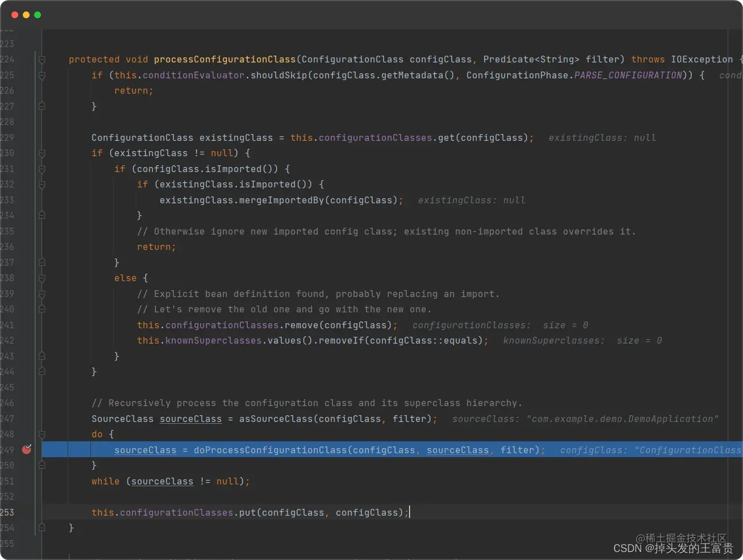Click 'Predicate<String>' parameter type
The height and width of the screenshot is (560, 743).
(x=532, y=59)
